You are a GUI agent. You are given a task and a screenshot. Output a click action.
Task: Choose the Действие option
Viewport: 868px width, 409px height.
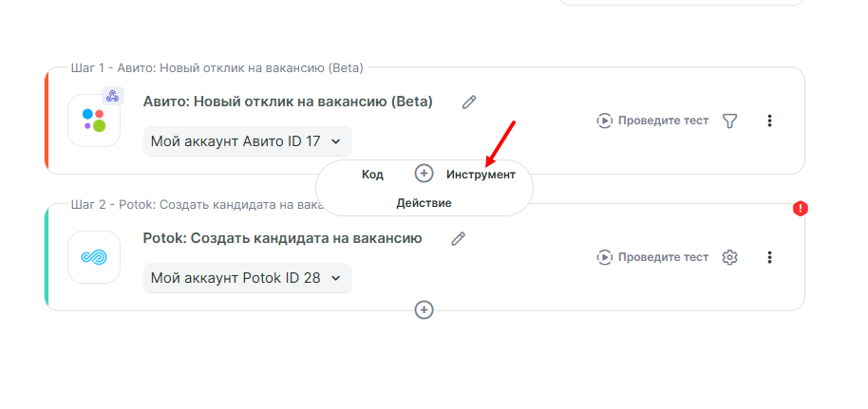(424, 203)
